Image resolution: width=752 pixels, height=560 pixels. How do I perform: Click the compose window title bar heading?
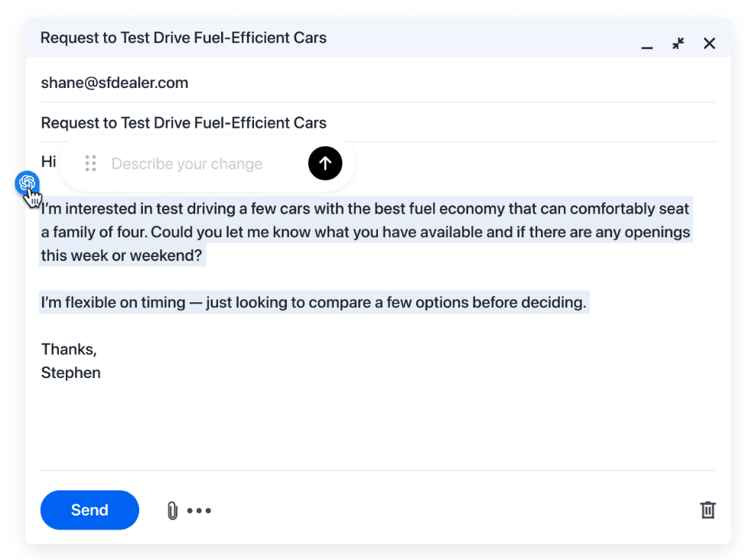click(x=184, y=37)
